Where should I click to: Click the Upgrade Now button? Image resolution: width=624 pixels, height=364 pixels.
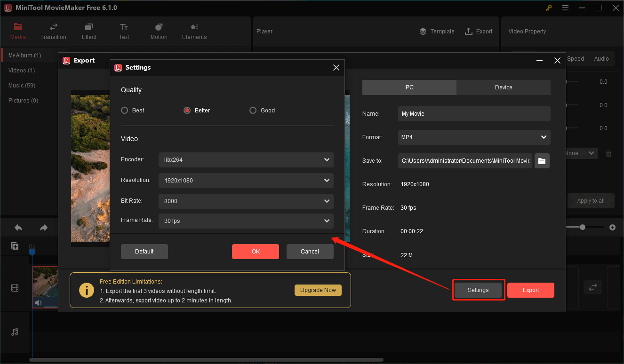point(318,290)
